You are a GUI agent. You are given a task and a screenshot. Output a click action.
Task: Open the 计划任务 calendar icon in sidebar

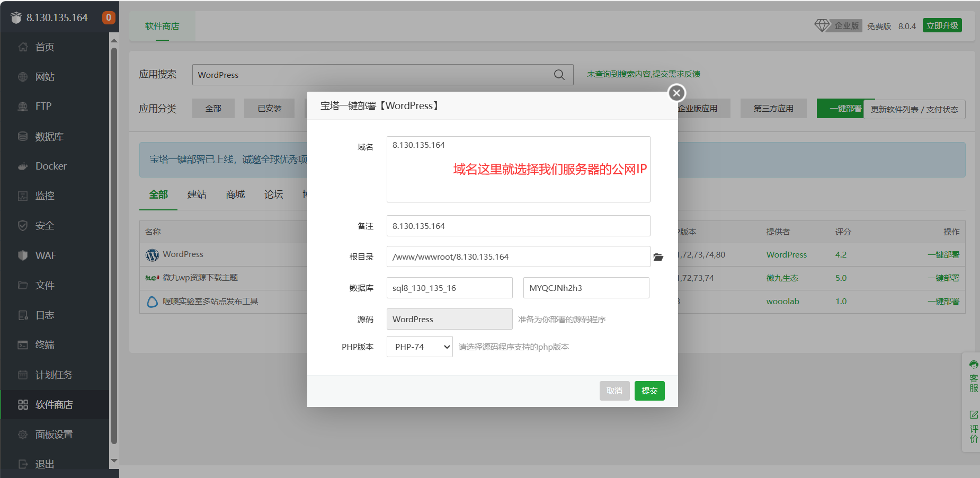click(x=23, y=375)
